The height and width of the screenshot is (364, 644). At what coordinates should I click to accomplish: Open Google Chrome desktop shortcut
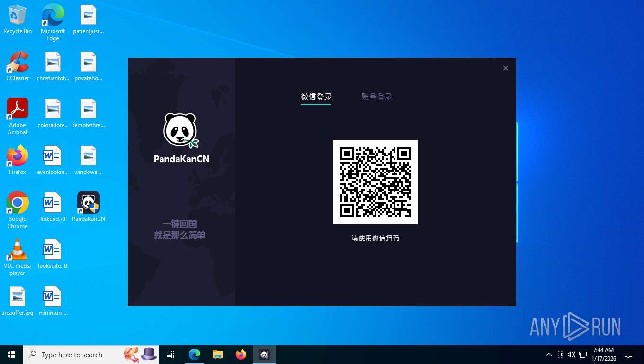coord(18,210)
